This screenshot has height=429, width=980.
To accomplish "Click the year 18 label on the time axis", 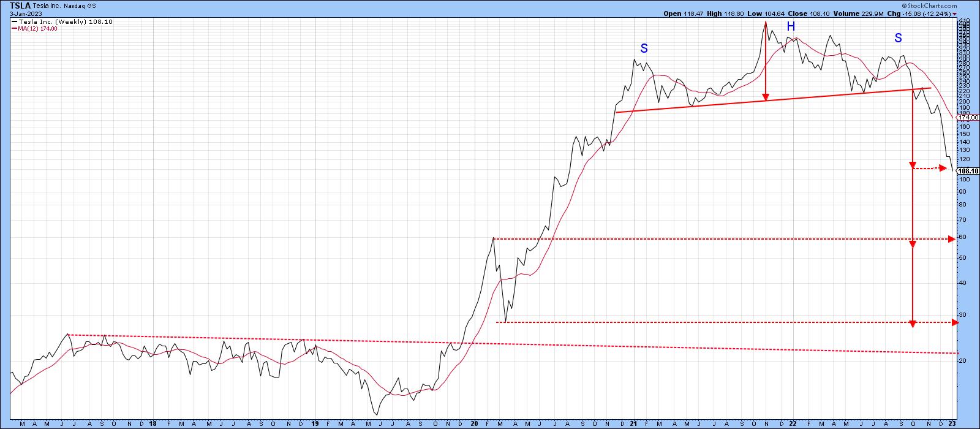I will click(x=152, y=423).
